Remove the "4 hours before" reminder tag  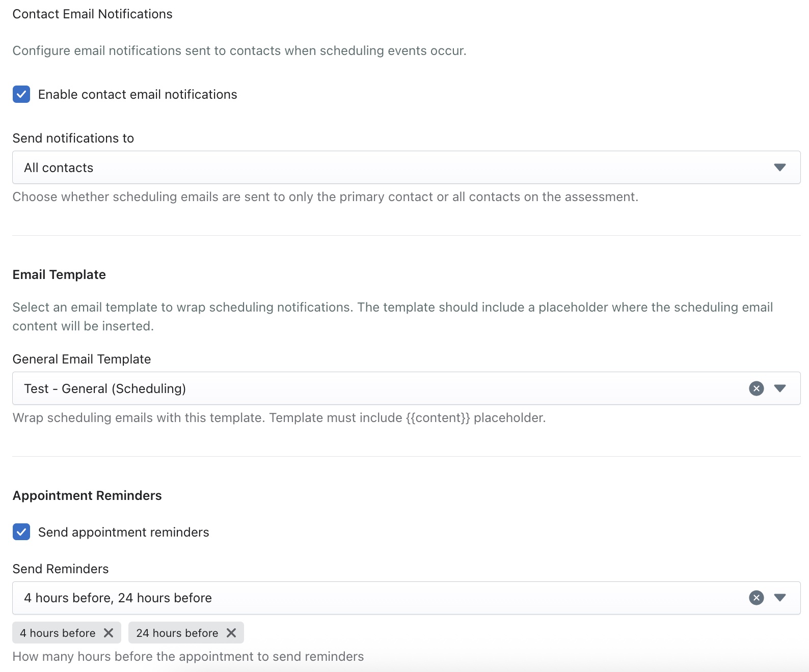(x=109, y=633)
